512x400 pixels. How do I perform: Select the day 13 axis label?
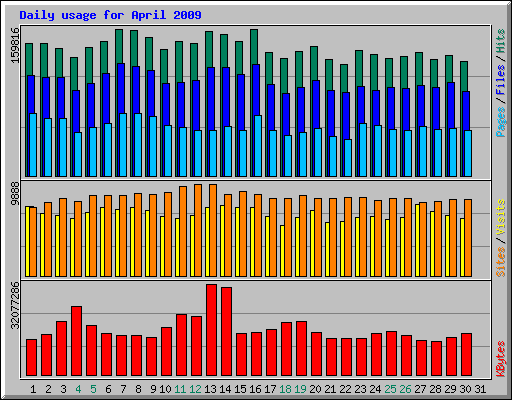point(210,389)
